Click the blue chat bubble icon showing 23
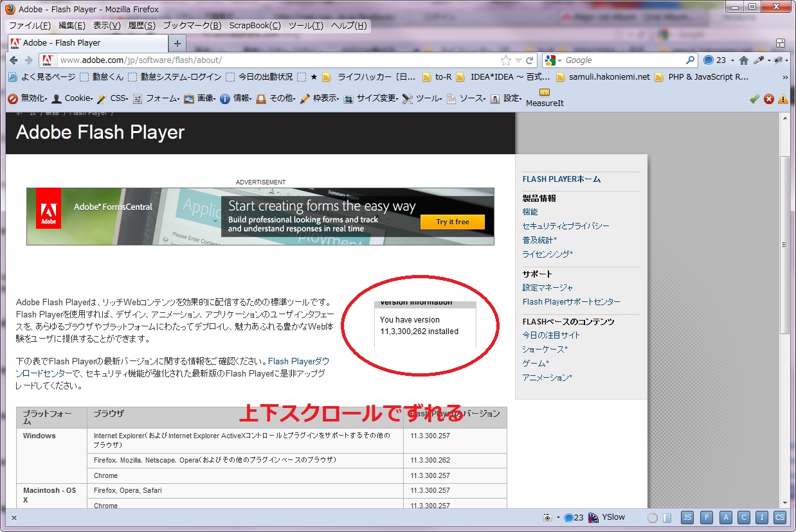The image size is (796, 532). (709, 60)
